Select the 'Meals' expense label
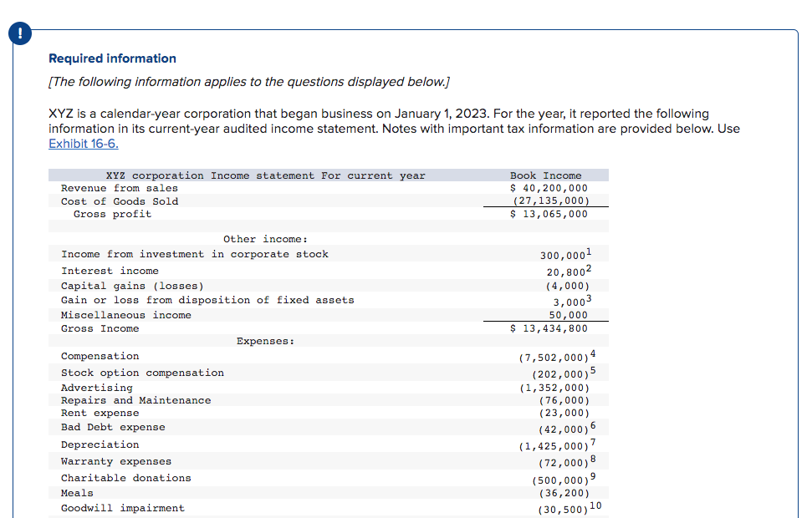The width and height of the screenshot is (812, 518). 77,493
